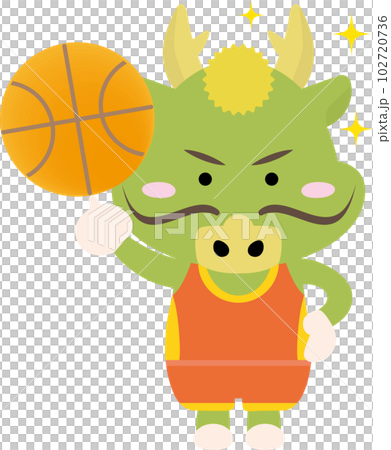Click the sparkle beside the dragon's ear

pyautogui.click(x=356, y=129)
